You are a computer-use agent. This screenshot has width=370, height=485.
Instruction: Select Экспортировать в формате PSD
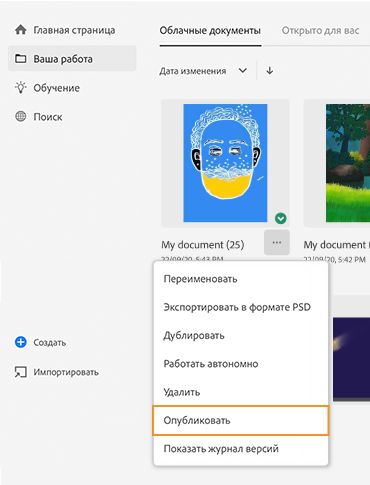pyautogui.click(x=241, y=307)
